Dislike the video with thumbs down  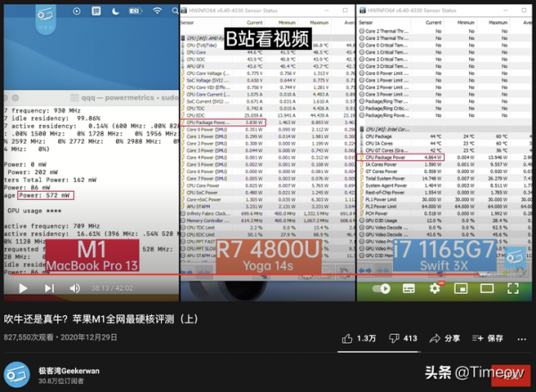coord(403,338)
